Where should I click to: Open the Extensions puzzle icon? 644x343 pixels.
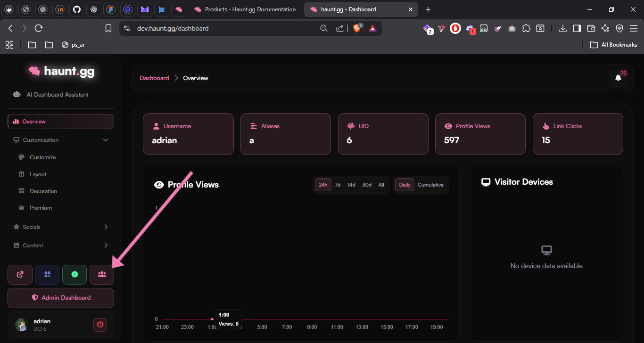[x=526, y=28]
